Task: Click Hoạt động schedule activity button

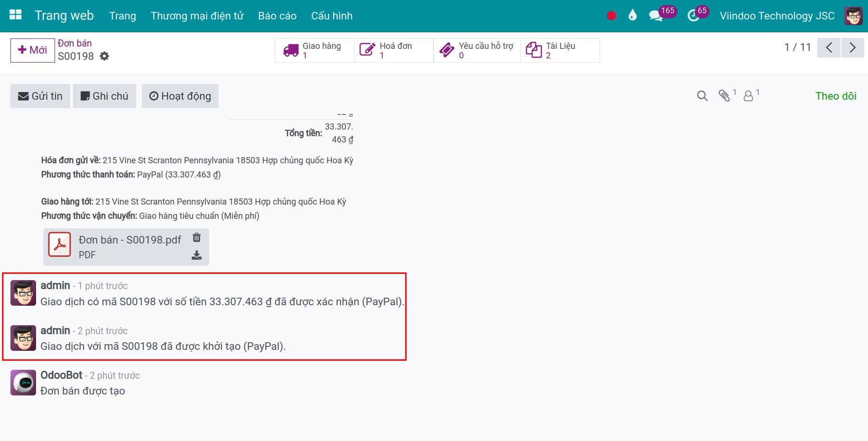Action: click(180, 96)
